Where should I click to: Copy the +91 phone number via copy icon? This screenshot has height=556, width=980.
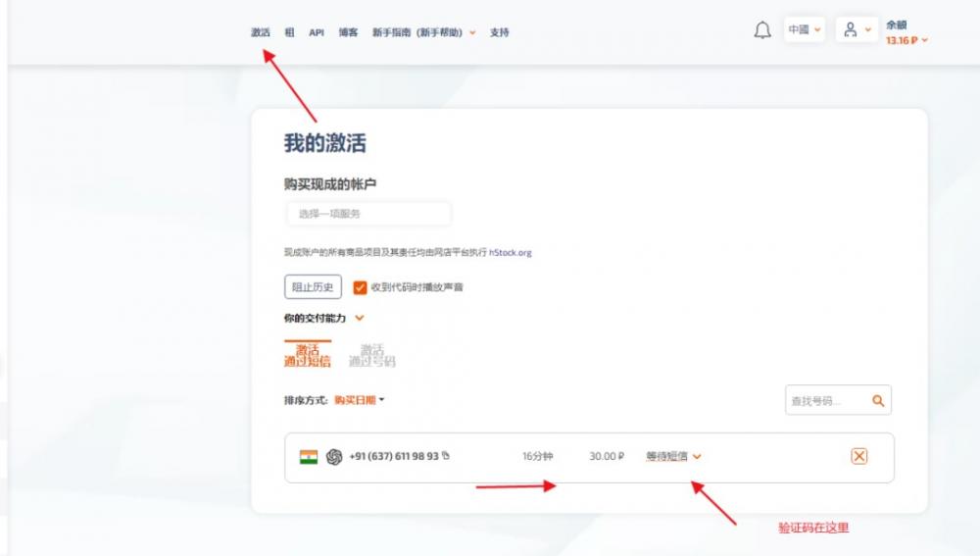[446, 455]
